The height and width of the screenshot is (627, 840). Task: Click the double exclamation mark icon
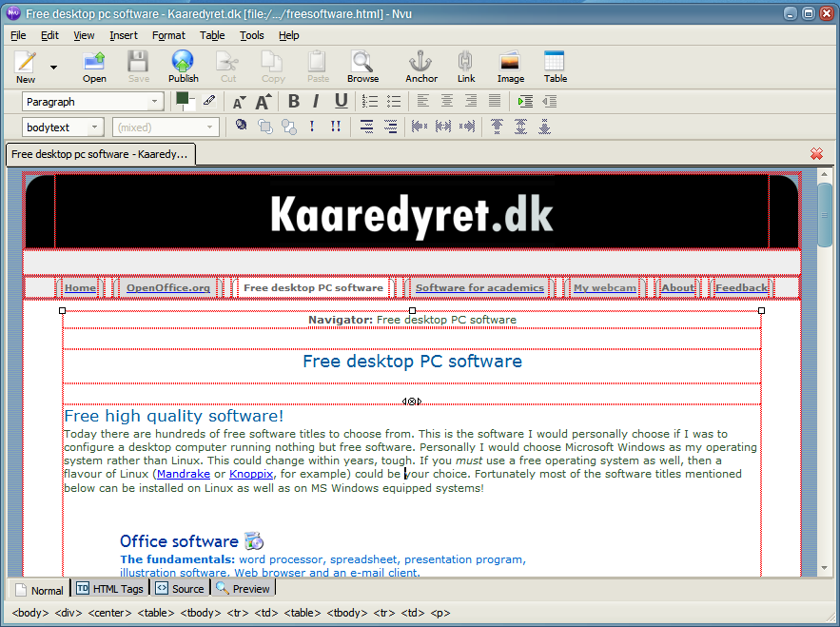coord(336,127)
